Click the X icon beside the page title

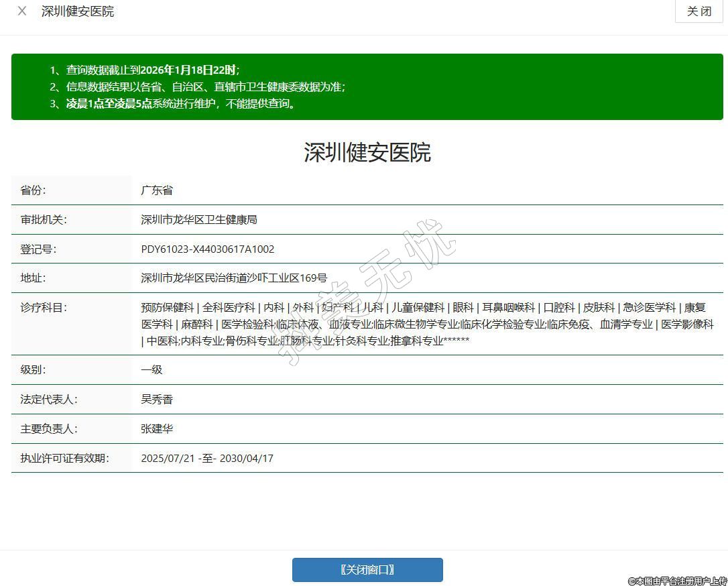pyautogui.click(x=22, y=11)
